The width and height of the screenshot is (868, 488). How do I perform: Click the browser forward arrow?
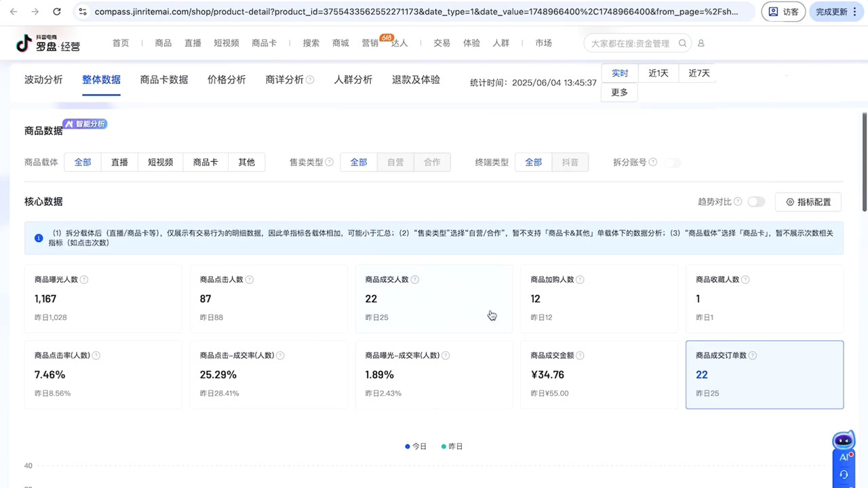[x=35, y=12]
